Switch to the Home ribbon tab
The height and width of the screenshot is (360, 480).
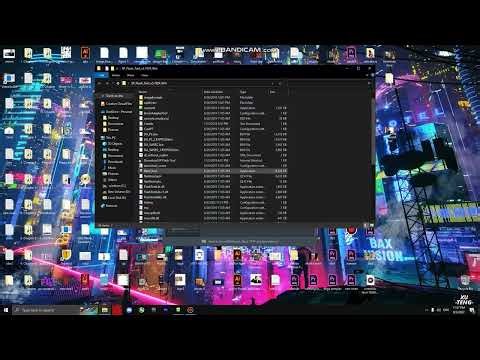(x=116, y=75)
